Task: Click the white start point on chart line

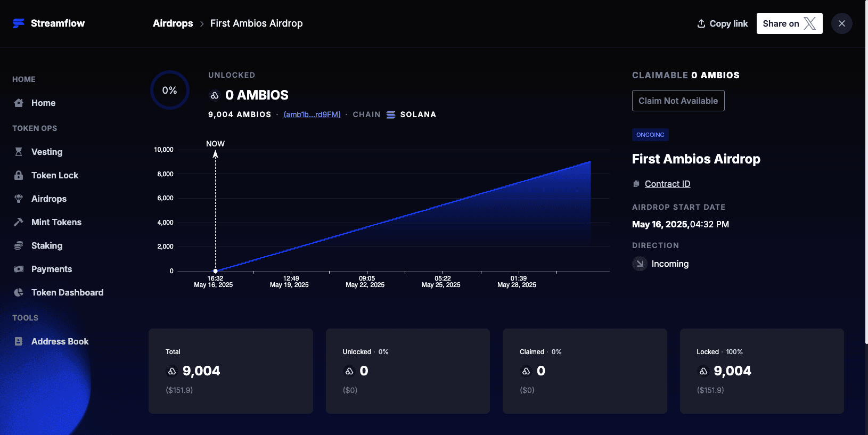Action: pyautogui.click(x=215, y=271)
